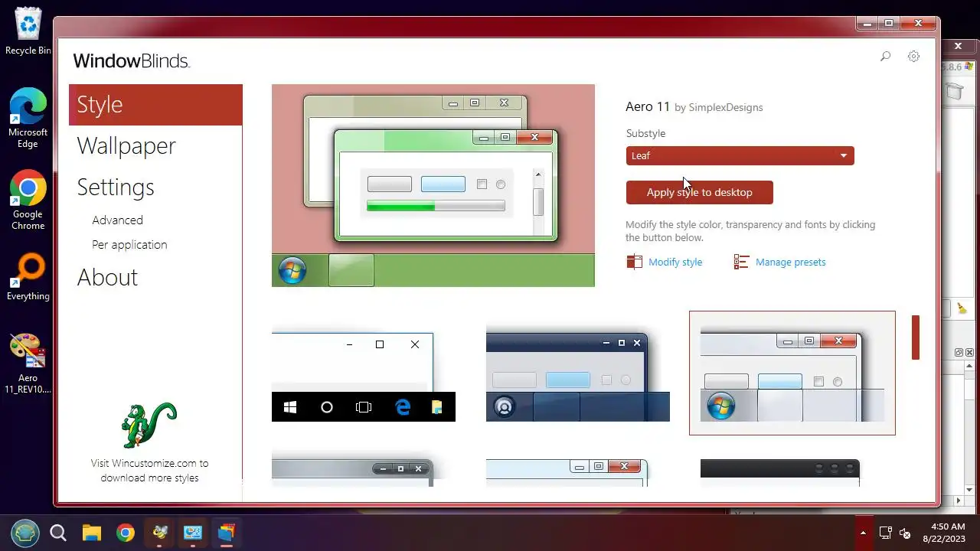This screenshot has height=551, width=980.
Task: Click the bucket icon in background window
Action: [x=955, y=92]
